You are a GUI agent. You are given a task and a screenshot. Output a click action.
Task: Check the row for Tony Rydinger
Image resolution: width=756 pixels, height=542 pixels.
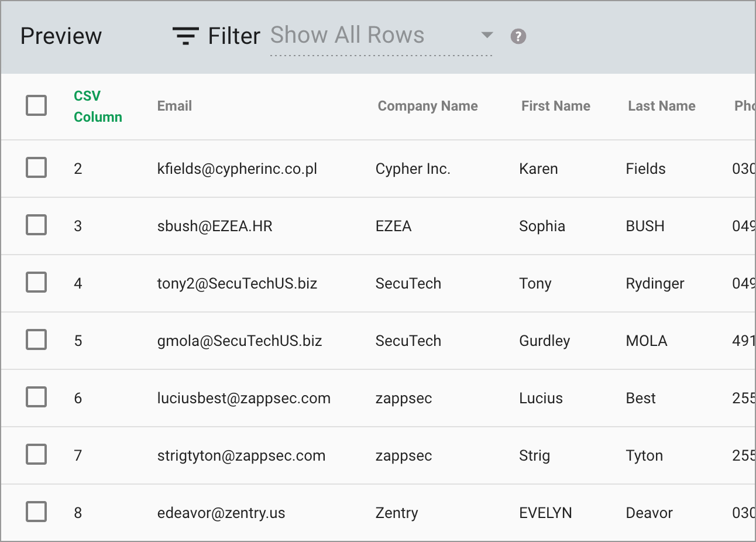pyautogui.click(x=36, y=283)
